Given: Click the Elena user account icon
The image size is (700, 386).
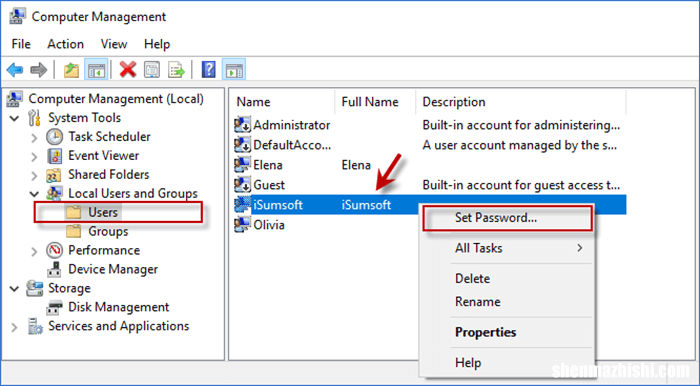Looking at the screenshot, I should click(x=242, y=165).
